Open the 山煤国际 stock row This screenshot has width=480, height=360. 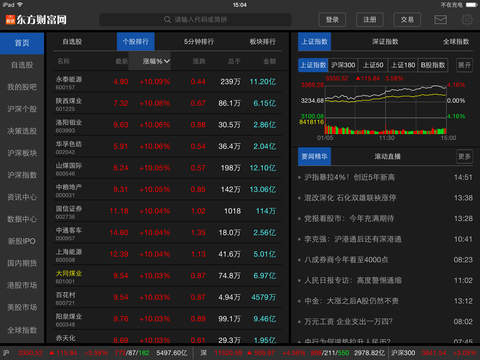click(167, 168)
